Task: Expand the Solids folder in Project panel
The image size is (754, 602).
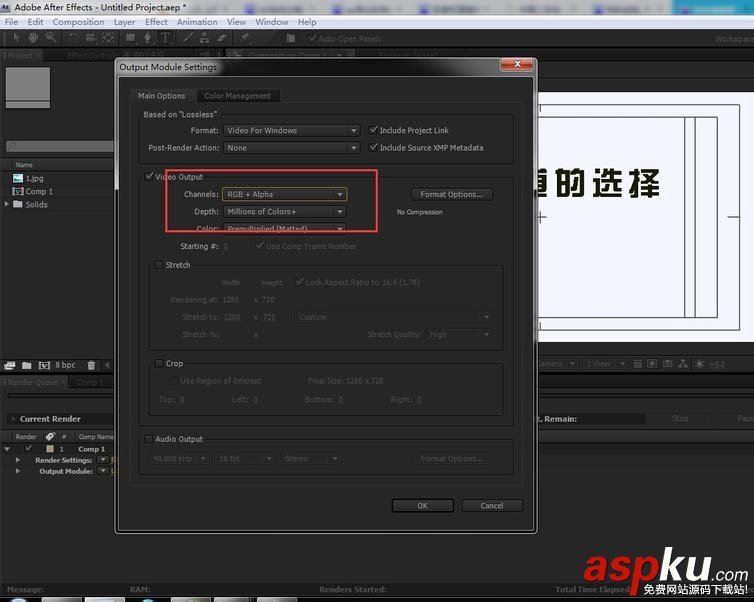Action: tap(7, 204)
